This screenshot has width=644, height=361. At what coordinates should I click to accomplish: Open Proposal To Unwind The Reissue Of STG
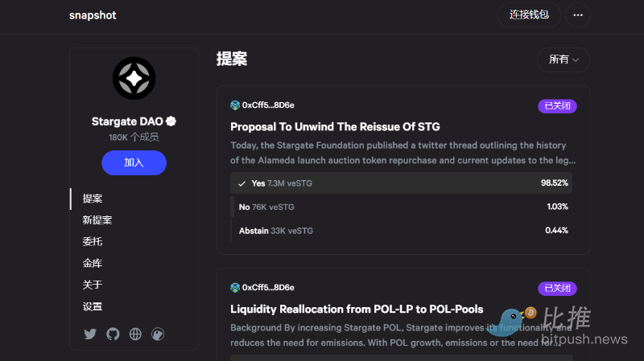click(x=335, y=127)
